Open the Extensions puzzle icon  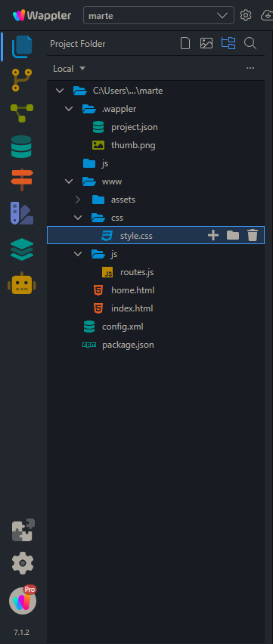[23, 530]
